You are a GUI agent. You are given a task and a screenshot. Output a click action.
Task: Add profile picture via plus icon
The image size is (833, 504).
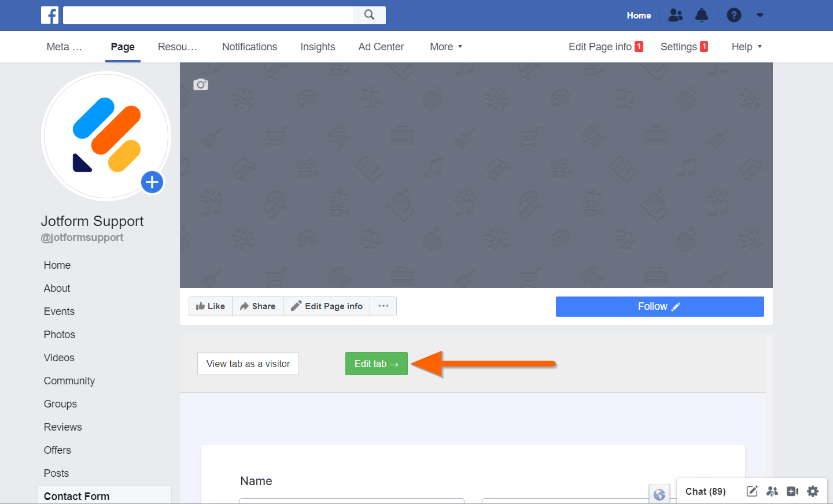point(152,182)
